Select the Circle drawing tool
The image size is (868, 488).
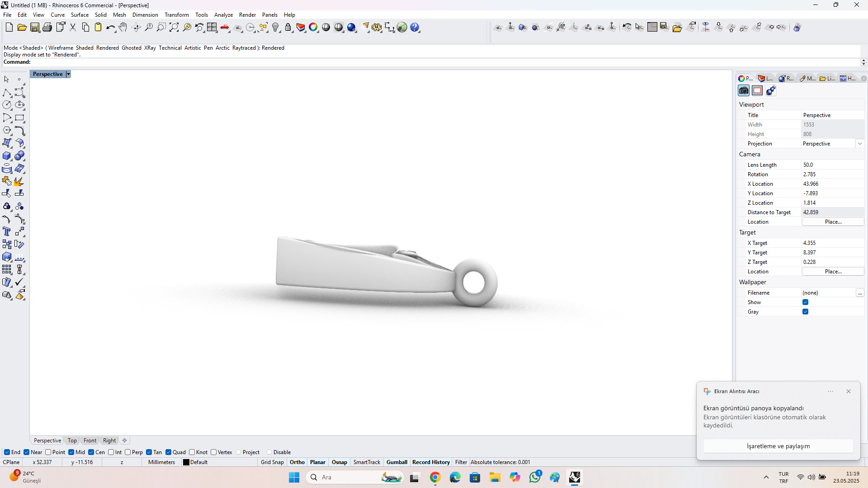[x=7, y=105]
